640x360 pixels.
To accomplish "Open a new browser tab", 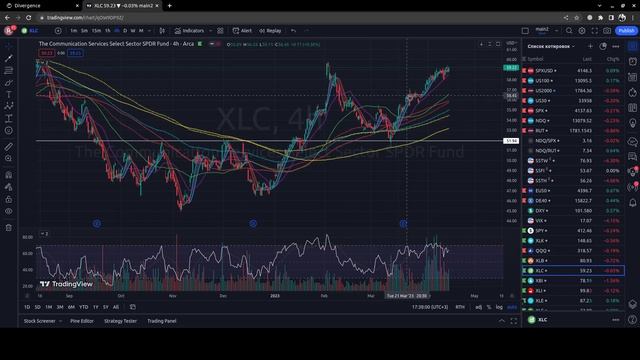I will point(169,6).
